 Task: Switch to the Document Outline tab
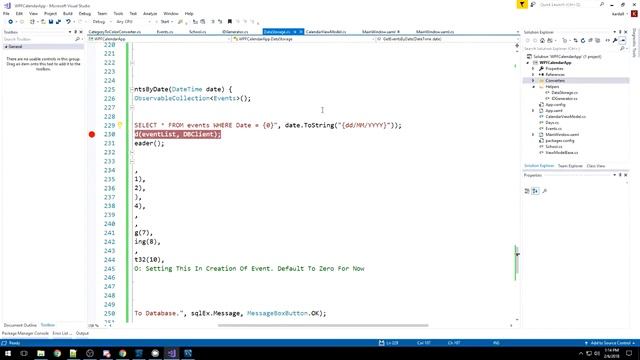pyautogui.click(x=20, y=325)
